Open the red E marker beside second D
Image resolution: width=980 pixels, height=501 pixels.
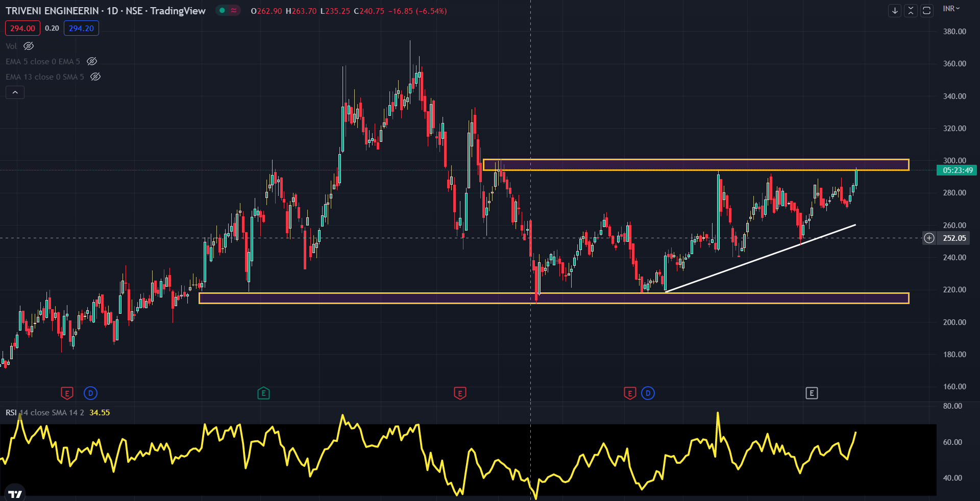pyautogui.click(x=630, y=393)
